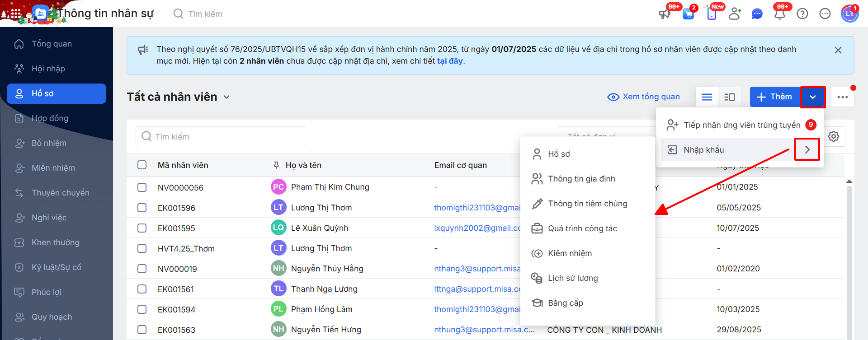Click the megaphone announcements icon in header

coord(665,14)
